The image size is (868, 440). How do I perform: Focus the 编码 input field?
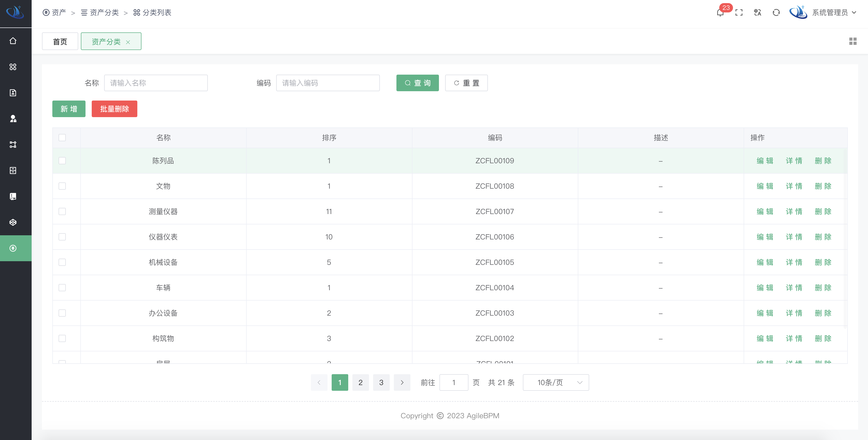[x=328, y=83]
